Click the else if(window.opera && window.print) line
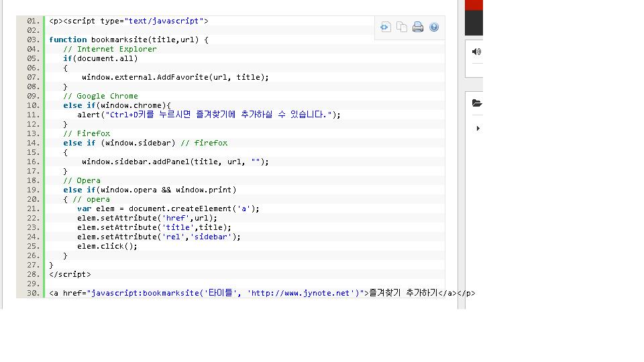Viewport: 644px width, 362px height. [150, 190]
